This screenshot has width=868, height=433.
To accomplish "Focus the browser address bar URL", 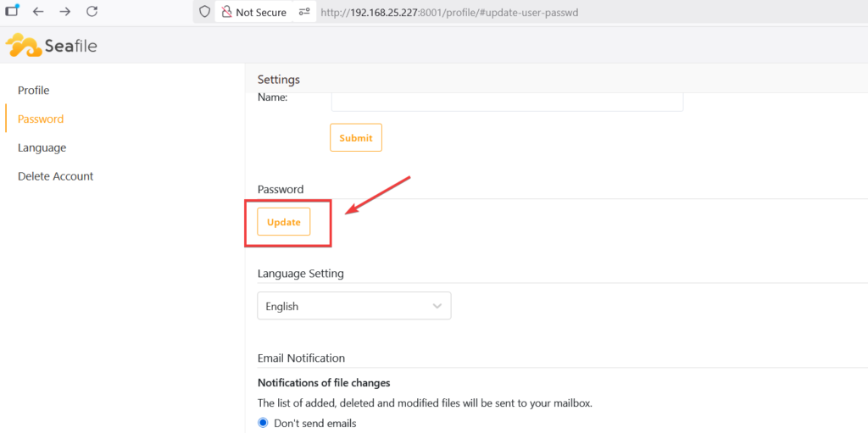I will 451,13.
